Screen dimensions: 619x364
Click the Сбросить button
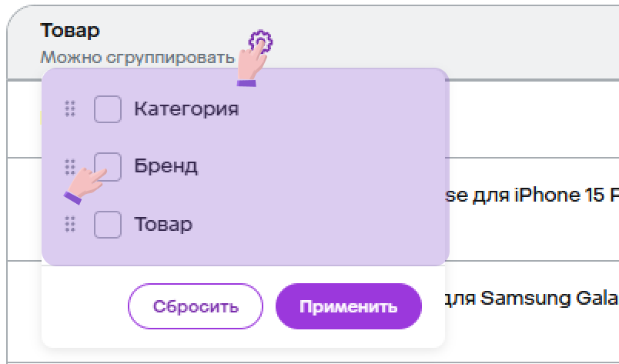(196, 306)
